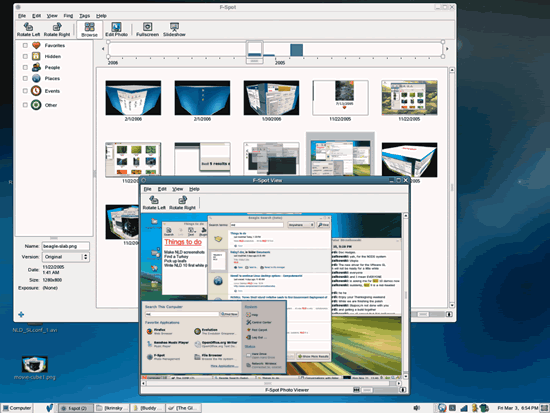Image resolution: width=550 pixels, height=413 pixels.
Task: Toggle the Events tag checkbox
Action: (25, 91)
